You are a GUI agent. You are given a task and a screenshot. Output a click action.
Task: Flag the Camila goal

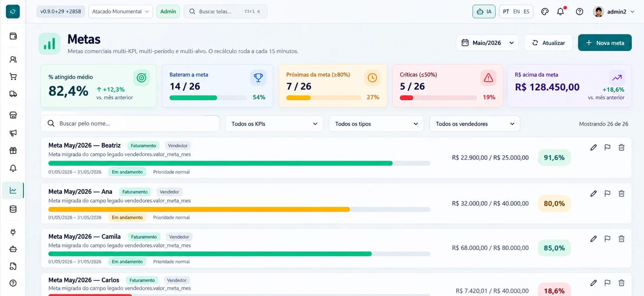pos(607,239)
